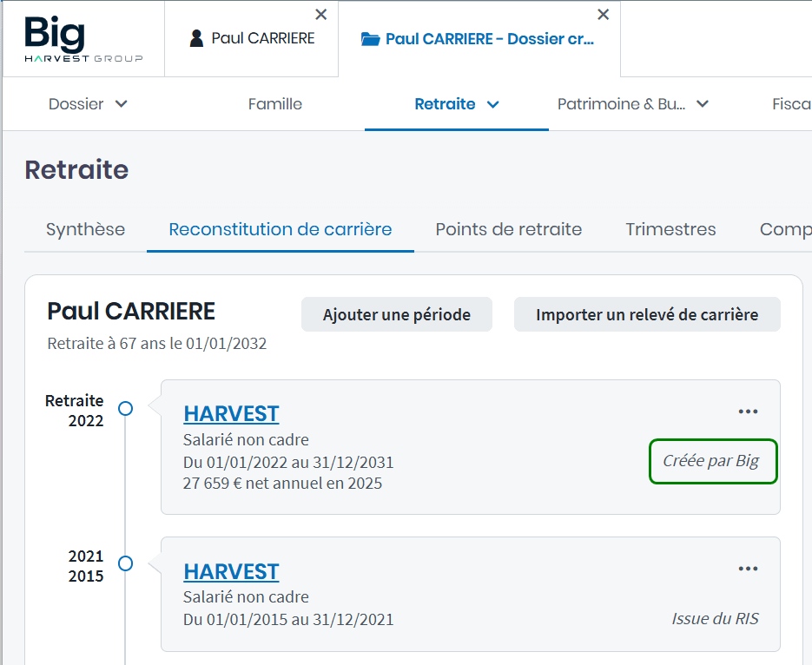Expand the Dossier dropdown menu
The height and width of the screenshot is (665, 812).
[122, 104]
